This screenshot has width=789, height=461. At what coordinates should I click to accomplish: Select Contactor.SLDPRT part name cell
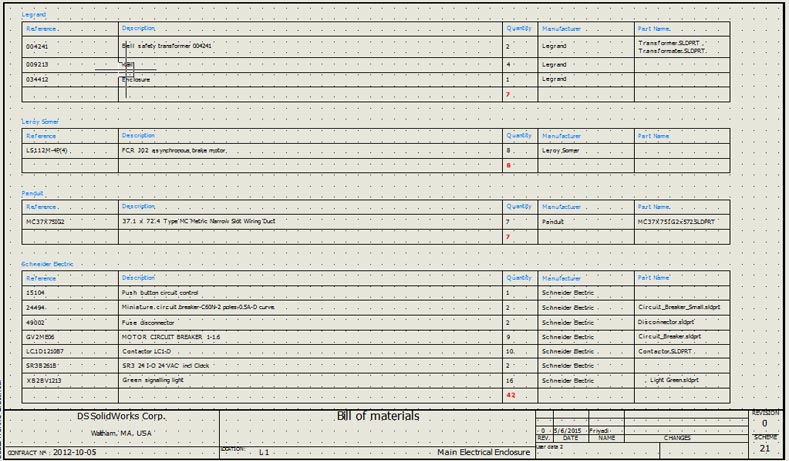click(x=665, y=352)
